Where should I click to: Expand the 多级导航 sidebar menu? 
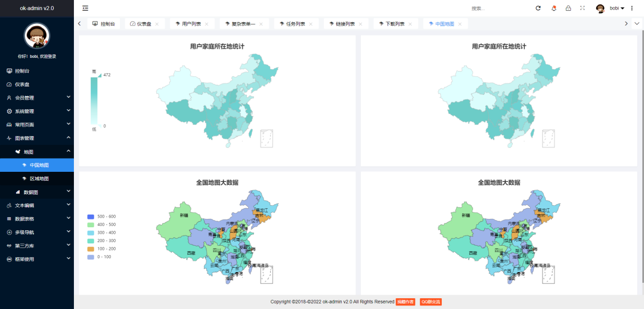[37, 232]
